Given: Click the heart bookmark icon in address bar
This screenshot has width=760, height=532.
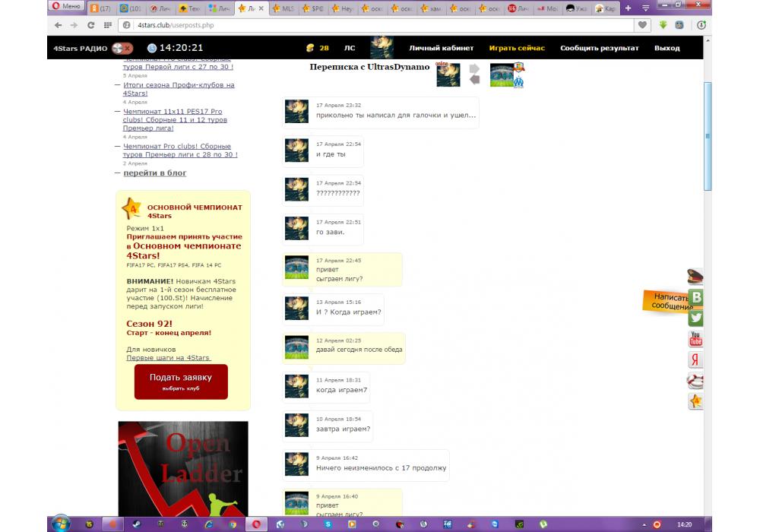Looking at the screenshot, I should 643,25.
